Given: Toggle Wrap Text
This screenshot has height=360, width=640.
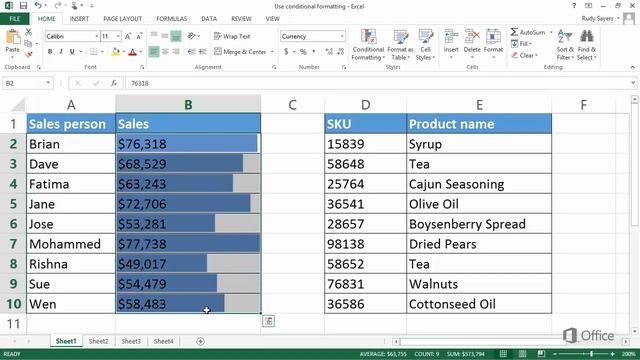Looking at the screenshot, I should (232, 36).
